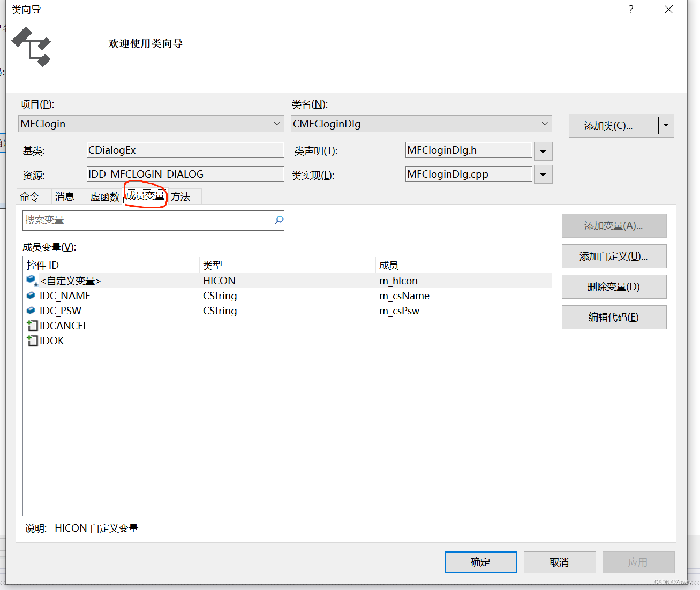
Task: Open the CMFCloginDlg class name dropdown
Action: (x=544, y=124)
